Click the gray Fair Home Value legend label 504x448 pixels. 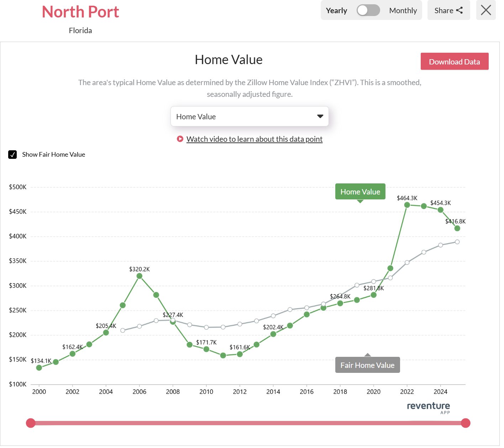tap(367, 365)
